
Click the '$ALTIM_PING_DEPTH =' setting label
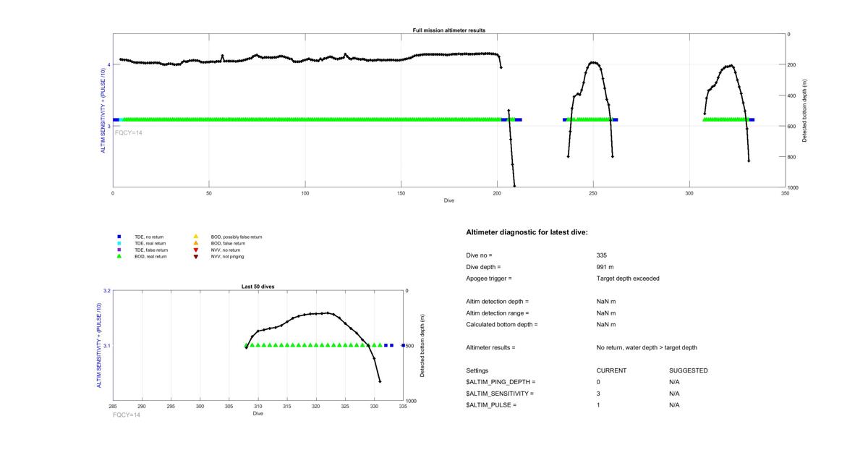[x=501, y=382]
